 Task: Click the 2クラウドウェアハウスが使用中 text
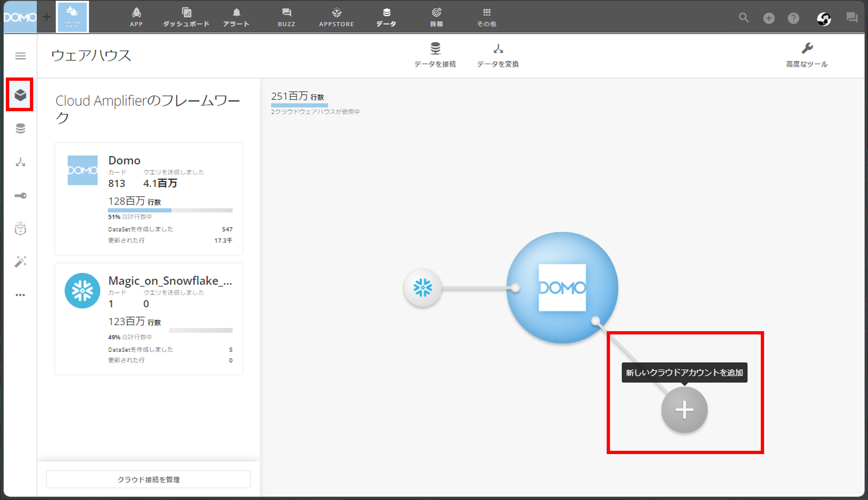click(x=315, y=112)
